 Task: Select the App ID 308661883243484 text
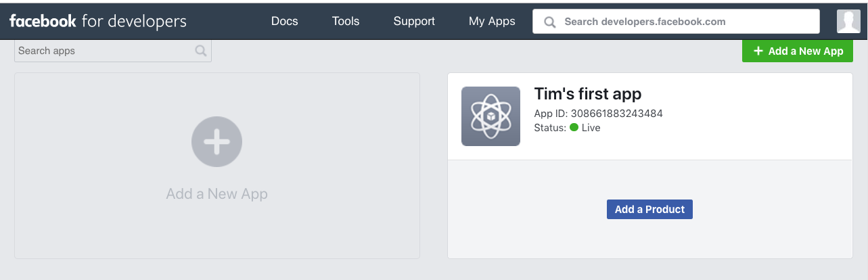pyautogui.click(x=599, y=114)
